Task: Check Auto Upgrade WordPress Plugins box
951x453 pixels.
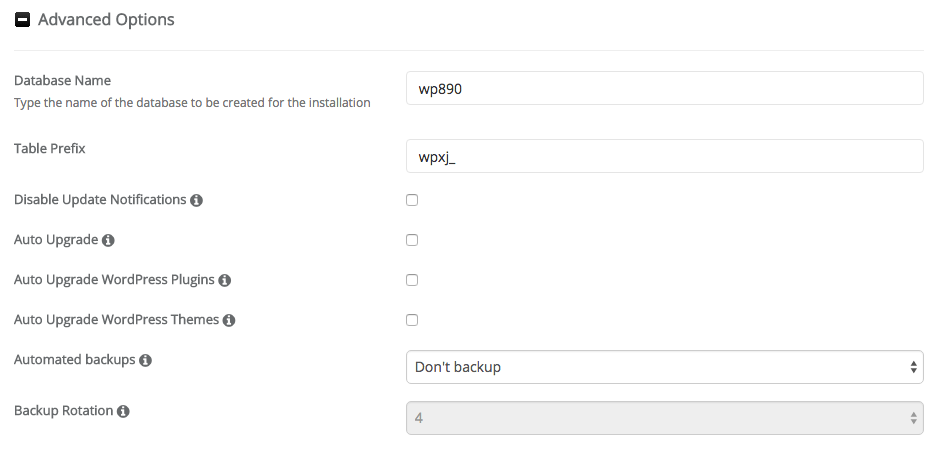Action: (x=412, y=280)
